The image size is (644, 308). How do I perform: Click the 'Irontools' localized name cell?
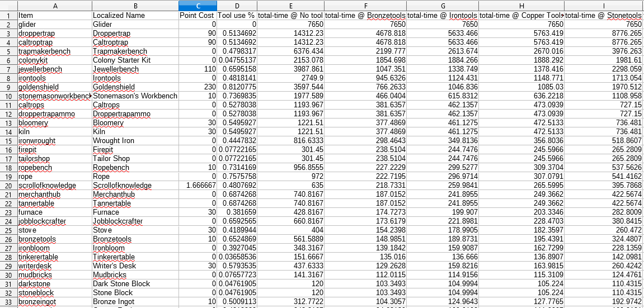pyautogui.click(x=135, y=78)
